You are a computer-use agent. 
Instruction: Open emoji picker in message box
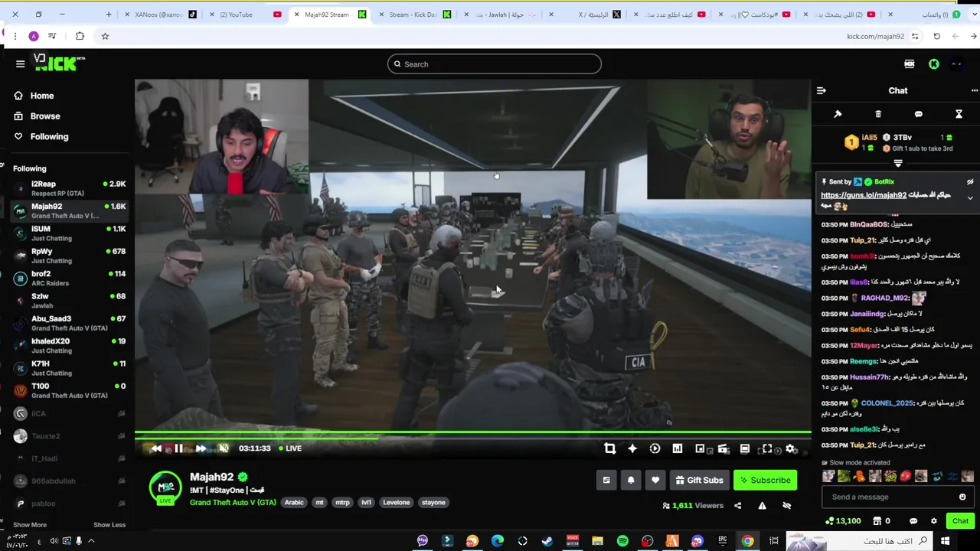962,497
